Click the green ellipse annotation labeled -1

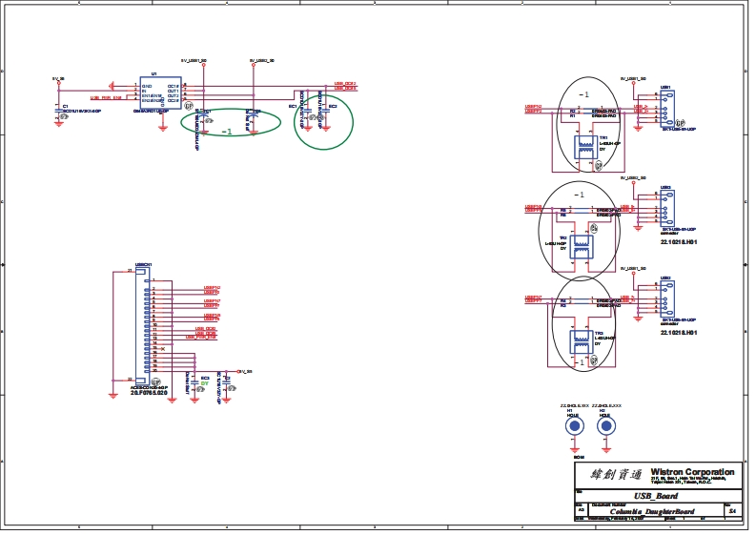click(x=238, y=126)
